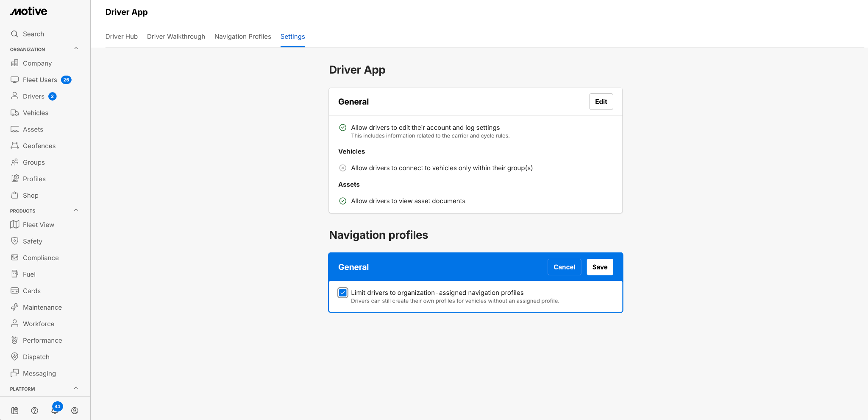Click the Compliance chart icon
This screenshot has width=868, height=420.
tap(14, 258)
